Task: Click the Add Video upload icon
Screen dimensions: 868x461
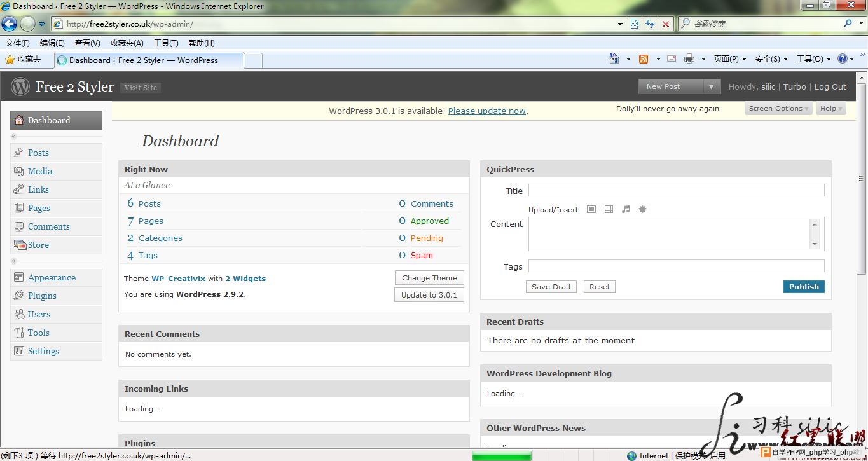Action: (x=609, y=209)
